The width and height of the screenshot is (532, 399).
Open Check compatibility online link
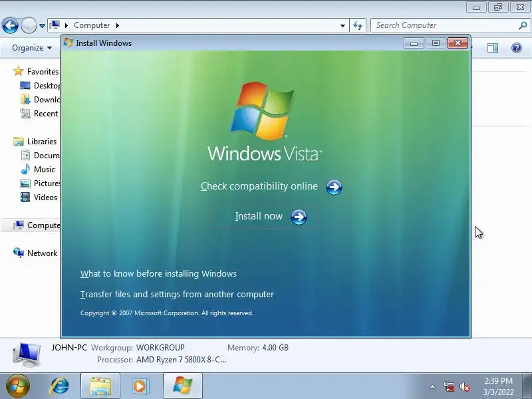259,186
